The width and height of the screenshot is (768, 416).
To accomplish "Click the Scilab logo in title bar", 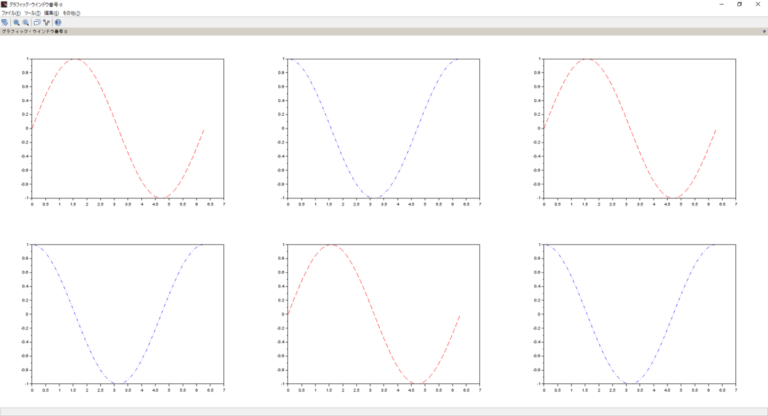I will pos(4,4).
